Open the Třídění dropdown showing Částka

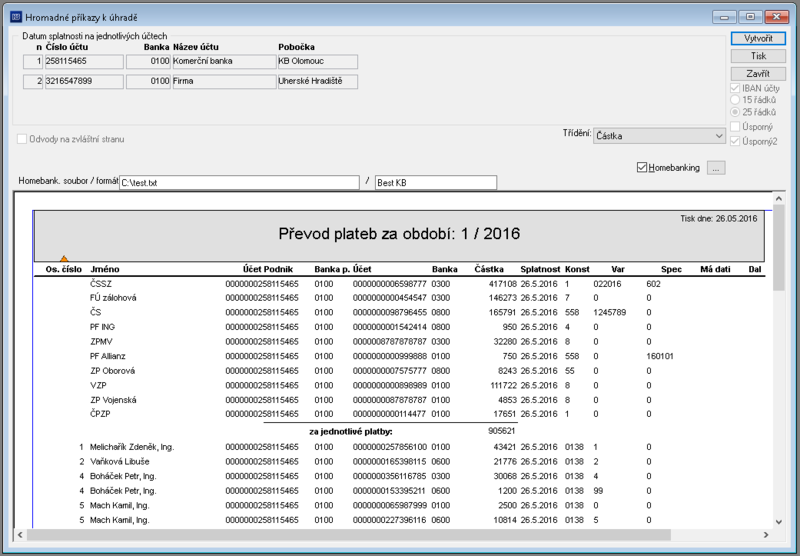coord(659,136)
